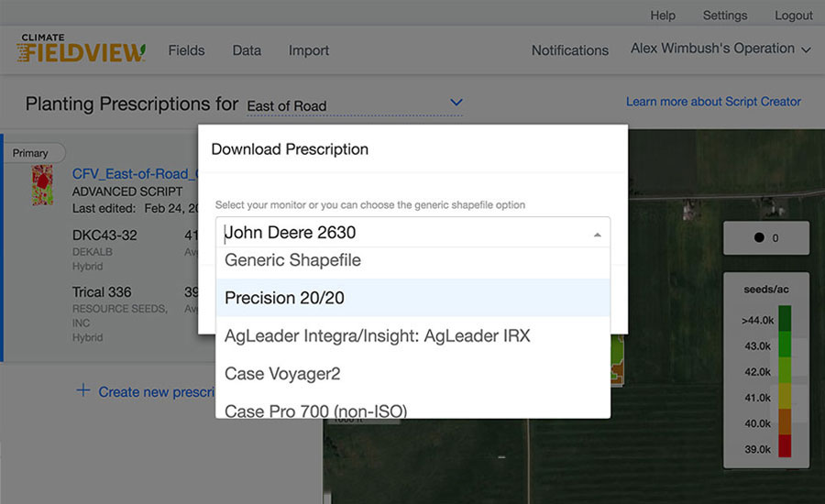The height and width of the screenshot is (504, 825).
Task: Expand the monitor selection dropdown arrow
Action: tap(597, 234)
